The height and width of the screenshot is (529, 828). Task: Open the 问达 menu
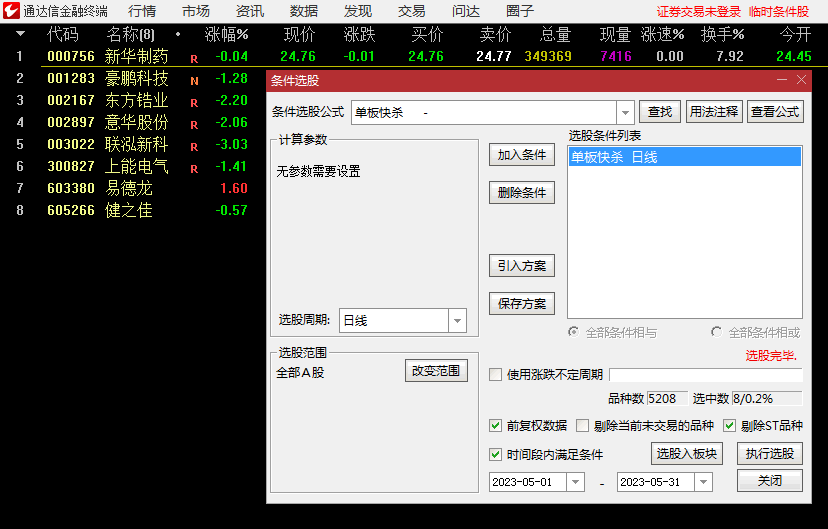point(466,11)
